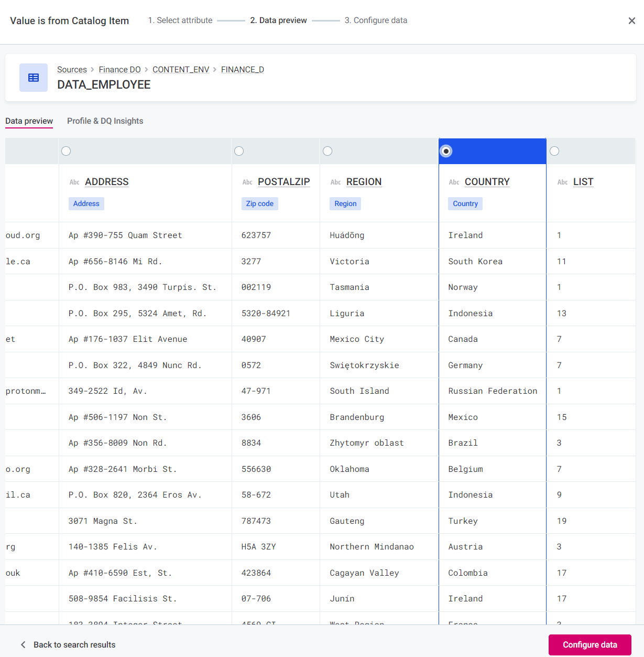Click the Abc type icon next to ADDRESS
Viewport: 644px width, 657px height.
tap(74, 182)
